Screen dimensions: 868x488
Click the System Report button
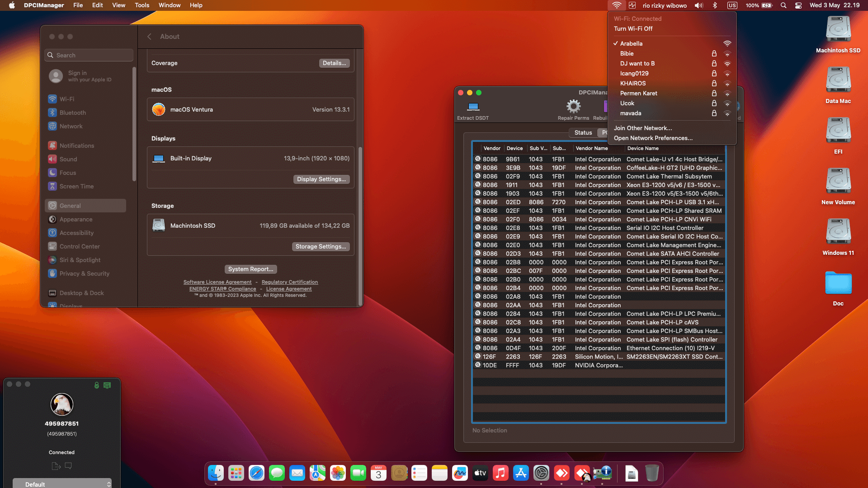(250, 269)
